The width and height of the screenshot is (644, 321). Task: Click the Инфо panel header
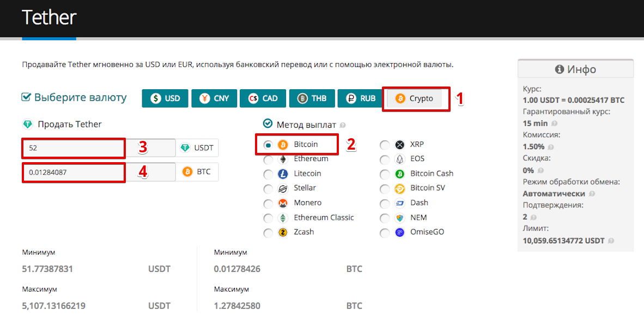(x=575, y=70)
